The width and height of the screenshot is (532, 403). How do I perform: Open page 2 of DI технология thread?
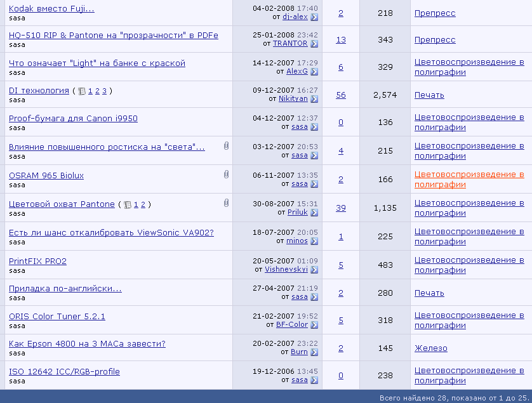click(97, 91)
